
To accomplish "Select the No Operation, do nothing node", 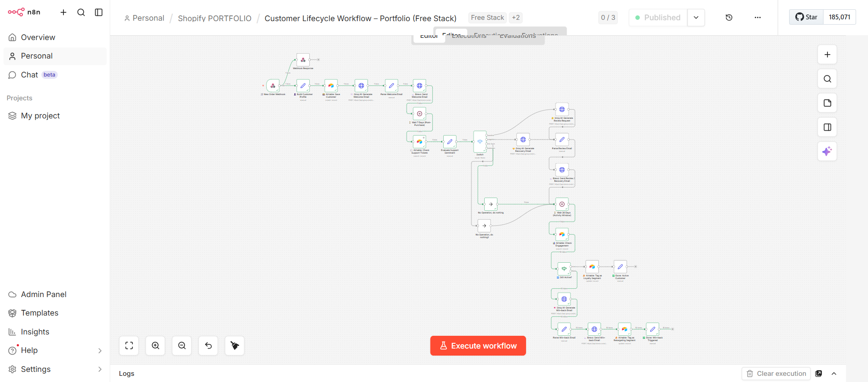I will 491,204.
